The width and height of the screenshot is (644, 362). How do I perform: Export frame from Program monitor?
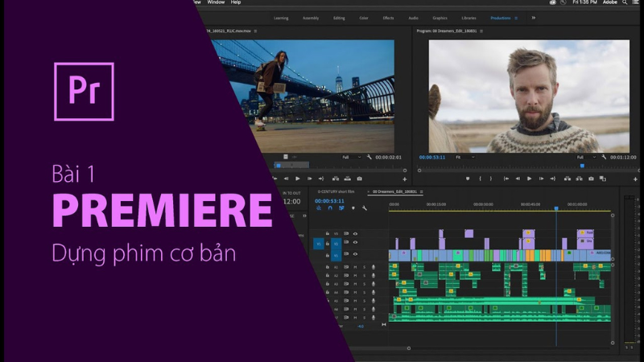tap(591, 179)
